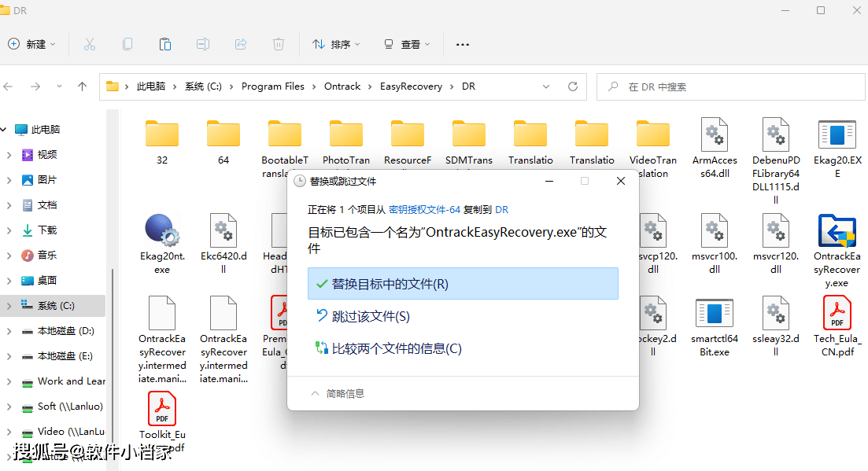Screen dimensions: 868x471
Task: Select 本地磁盘 (E:) in sidebar
Action: coord(65,356)
